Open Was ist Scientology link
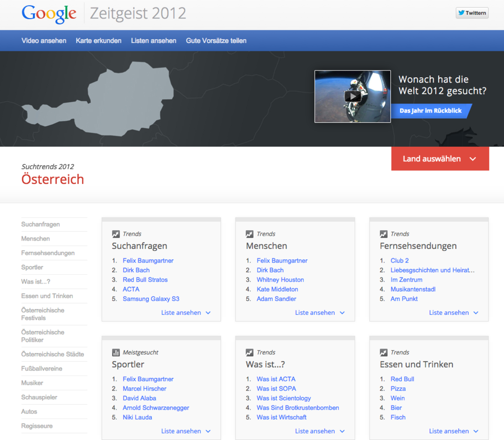The width and height of the screenshot is (504, 440). coord(284,398)
